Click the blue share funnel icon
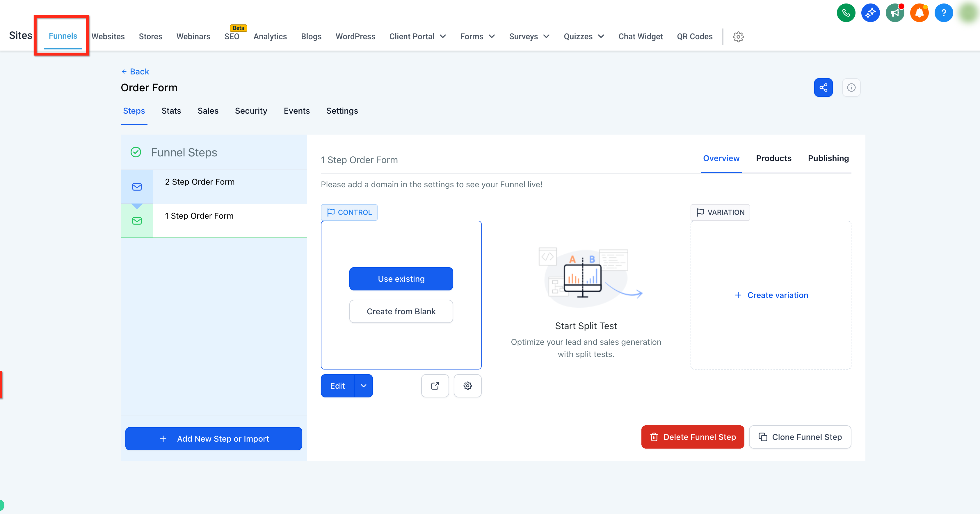The height and width of the screenshot is (514, 980). [823, 88]
